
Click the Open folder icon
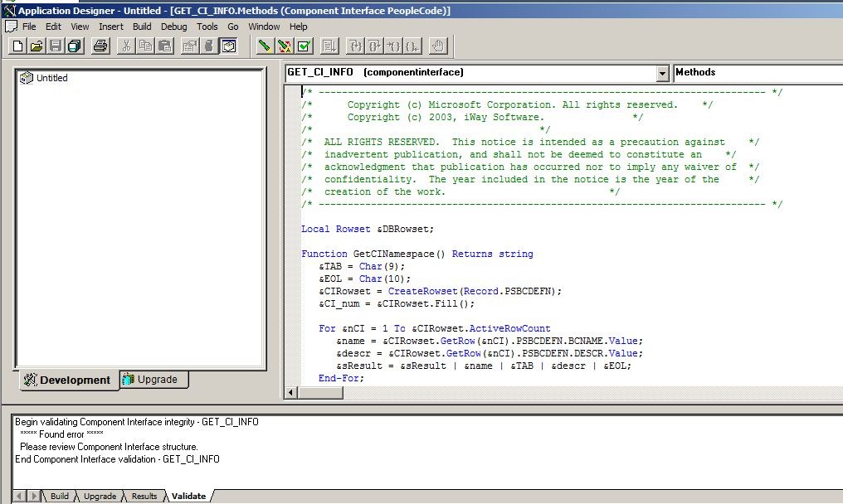(36, 46)
